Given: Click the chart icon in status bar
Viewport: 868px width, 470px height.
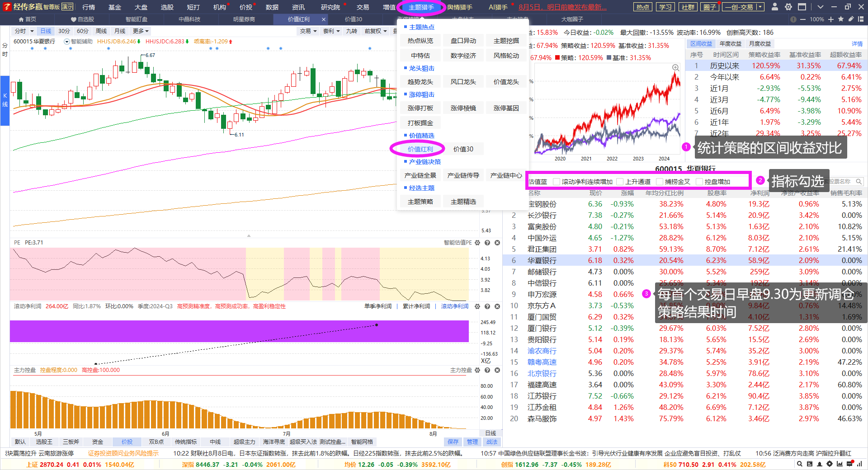Looking at the screenshot, I should click(840, 464).
